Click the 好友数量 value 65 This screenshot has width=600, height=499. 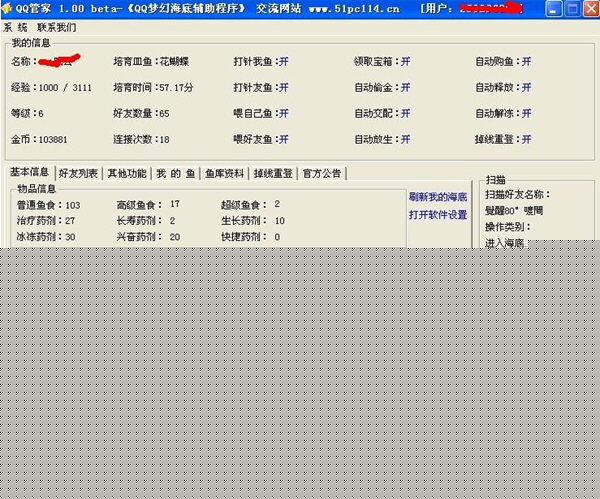click(164, 114)
